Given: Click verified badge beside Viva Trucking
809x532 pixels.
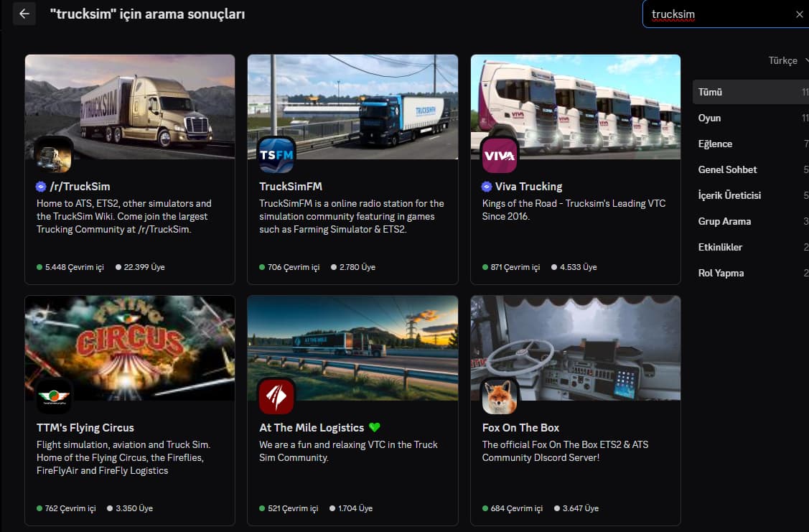Looking at the screenshot, I should click(487, 187).
